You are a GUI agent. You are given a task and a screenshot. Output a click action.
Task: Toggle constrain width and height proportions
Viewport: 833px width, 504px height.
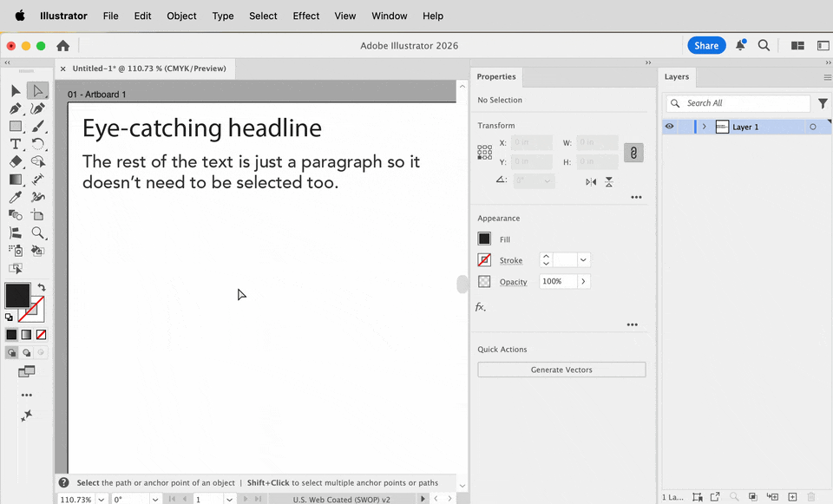[633, 153]
